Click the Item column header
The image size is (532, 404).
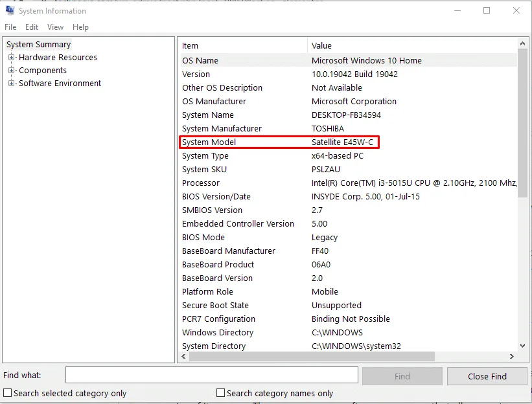pos(243,46)
